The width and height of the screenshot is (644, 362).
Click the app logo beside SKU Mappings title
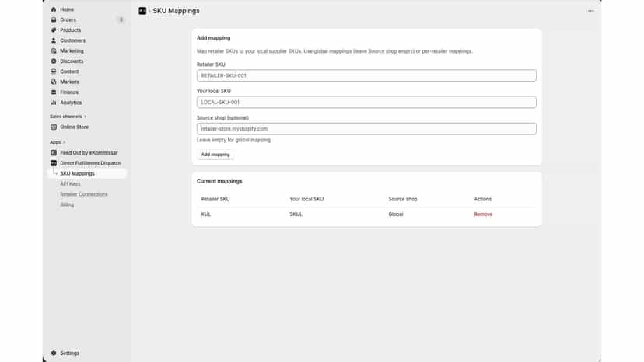(x=142, y=11)
